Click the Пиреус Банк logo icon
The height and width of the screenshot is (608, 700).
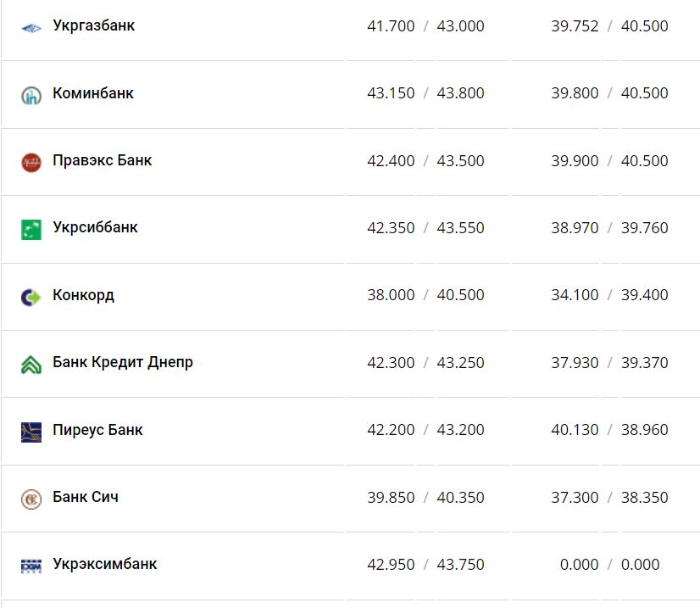tap(31, 432)
